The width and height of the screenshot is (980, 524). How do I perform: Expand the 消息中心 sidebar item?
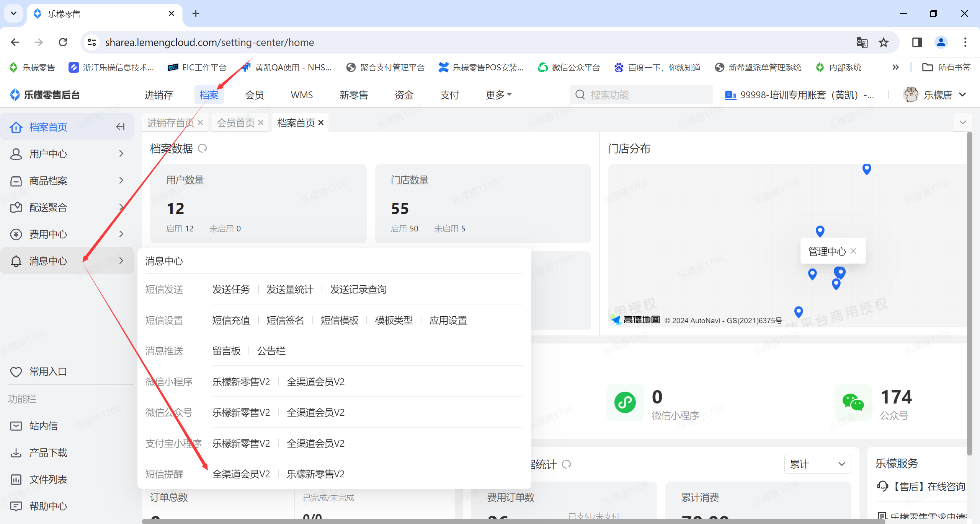67,261
